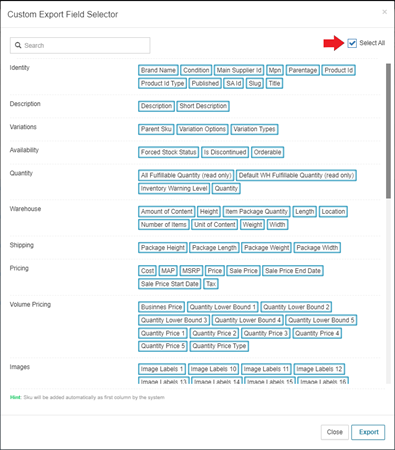
Task: Toggle the Product Id Type field tag
Action: click(162, 83)
